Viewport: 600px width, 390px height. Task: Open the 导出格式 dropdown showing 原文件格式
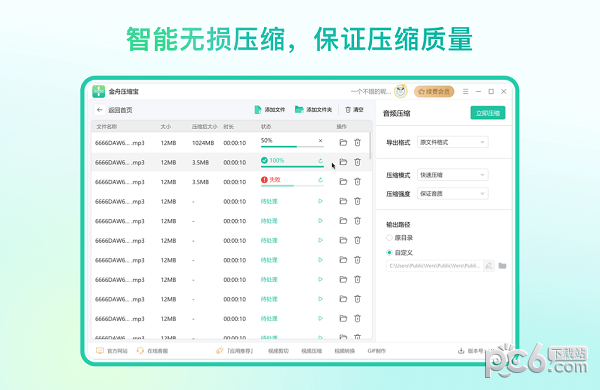(x=452, y=142)
